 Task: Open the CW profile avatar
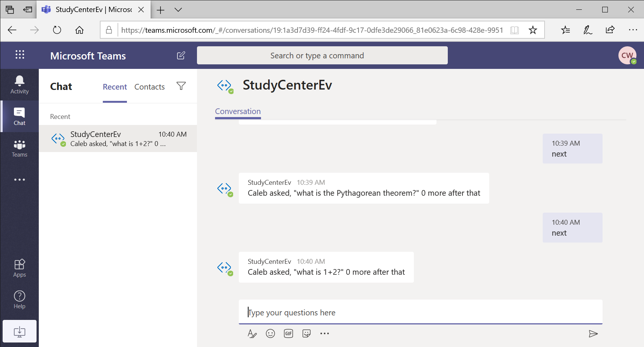(627, 55)
